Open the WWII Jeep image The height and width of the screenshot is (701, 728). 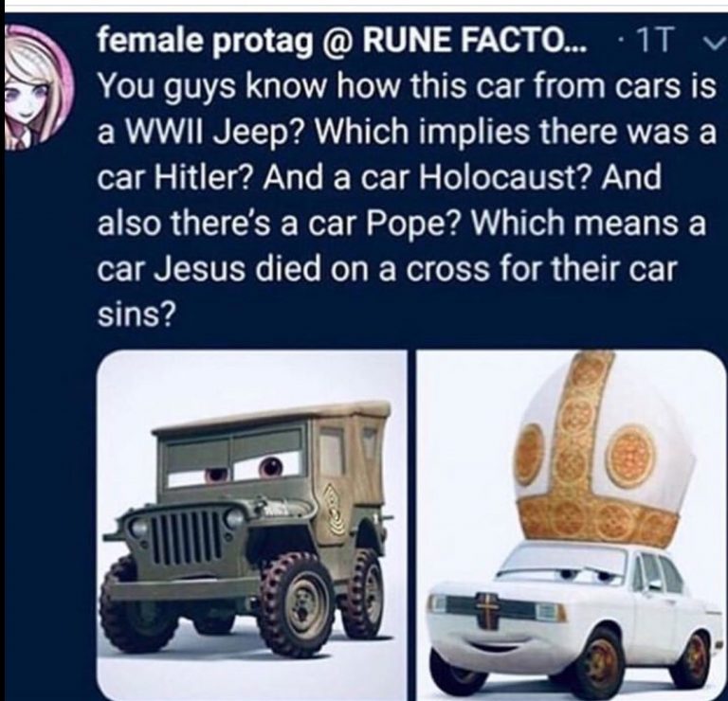coord(252,525)
